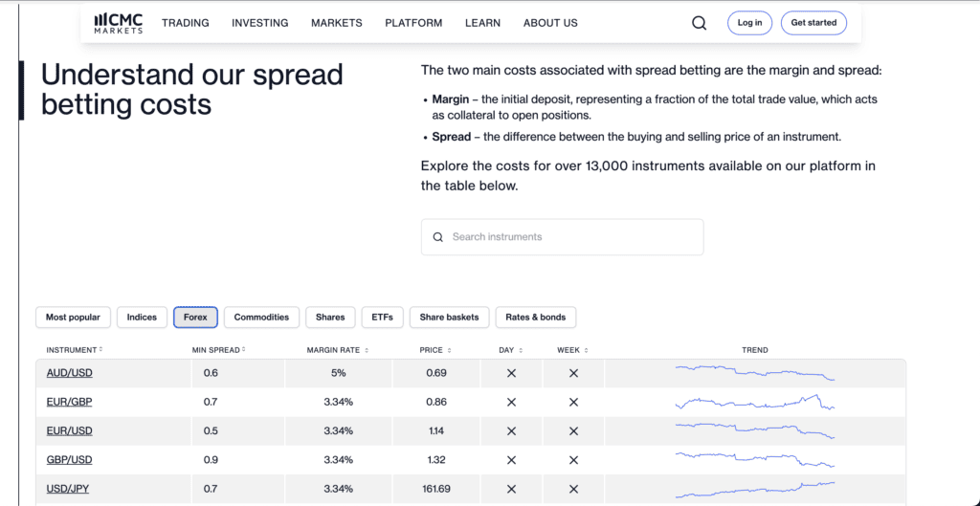Viewport: 980px width, 506px height.
Task: Click the X in AUD/USD Week column
Action: pos(574,374)
